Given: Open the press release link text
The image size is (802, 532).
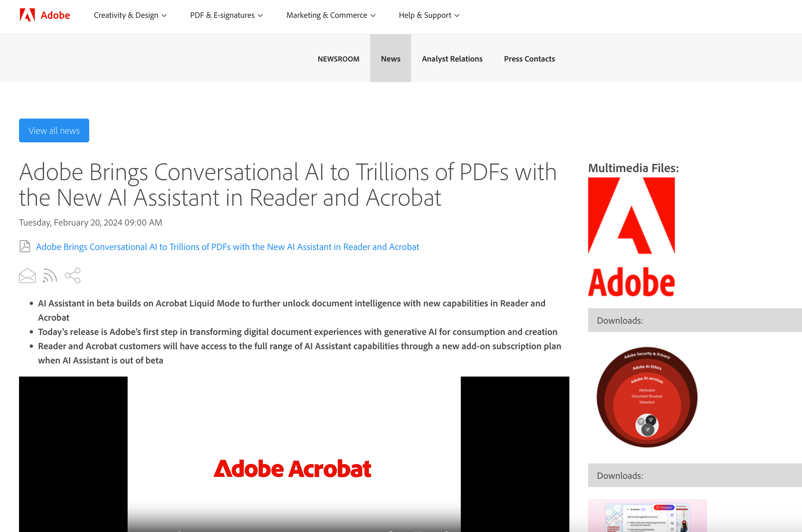Looking at the screenshot, I should (x=228, y=247).
